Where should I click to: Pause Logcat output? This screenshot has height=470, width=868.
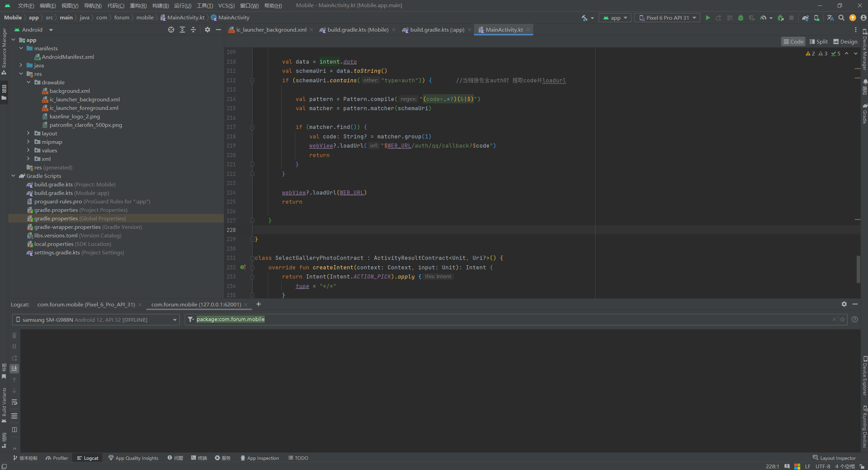[14, 346]
